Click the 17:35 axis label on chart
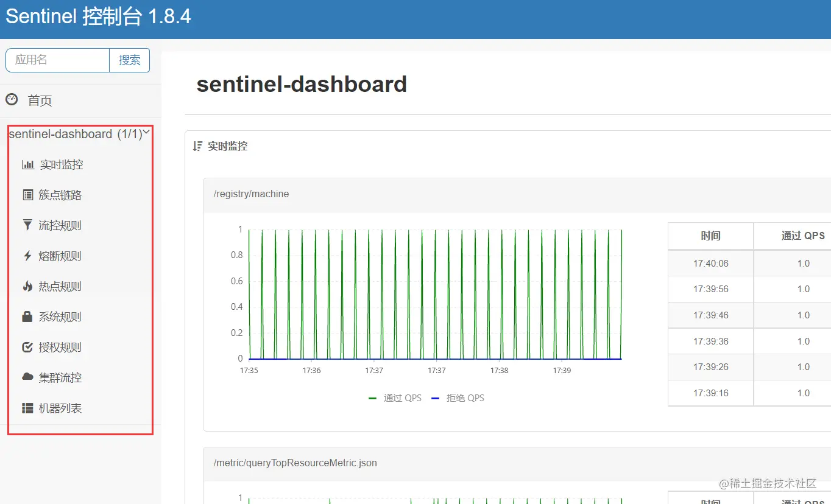This screenshot has height=504, width=831. pyautogui.click(x=249, y=371)
